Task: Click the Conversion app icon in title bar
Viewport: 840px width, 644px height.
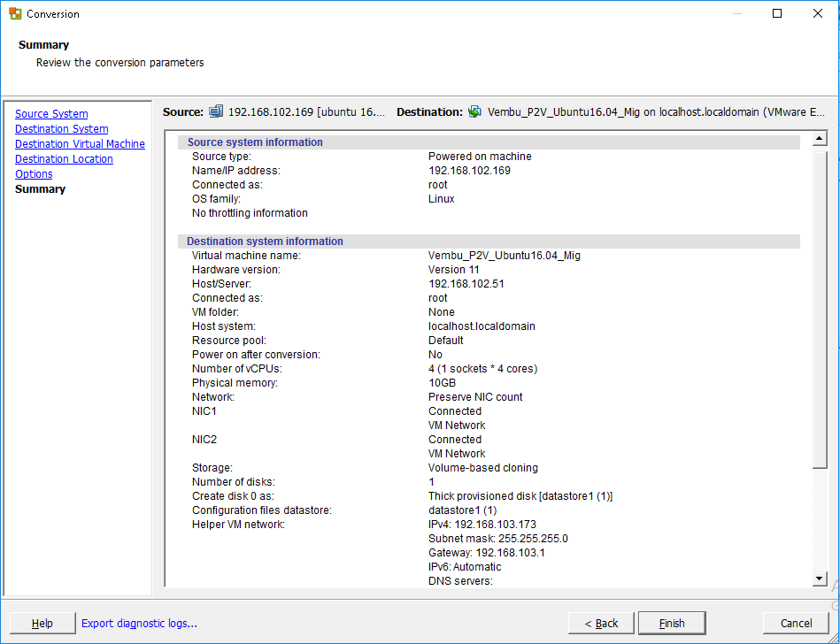Action: (15, 13)
